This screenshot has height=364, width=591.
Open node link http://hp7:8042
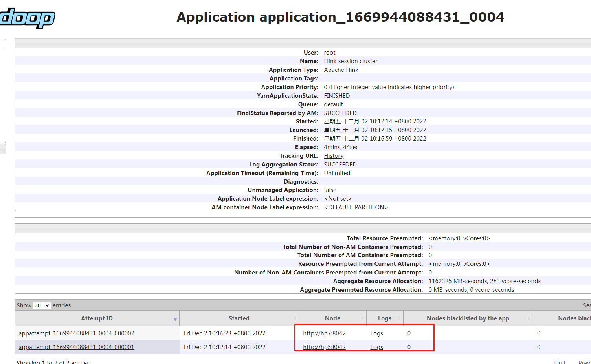pos(324,333)
